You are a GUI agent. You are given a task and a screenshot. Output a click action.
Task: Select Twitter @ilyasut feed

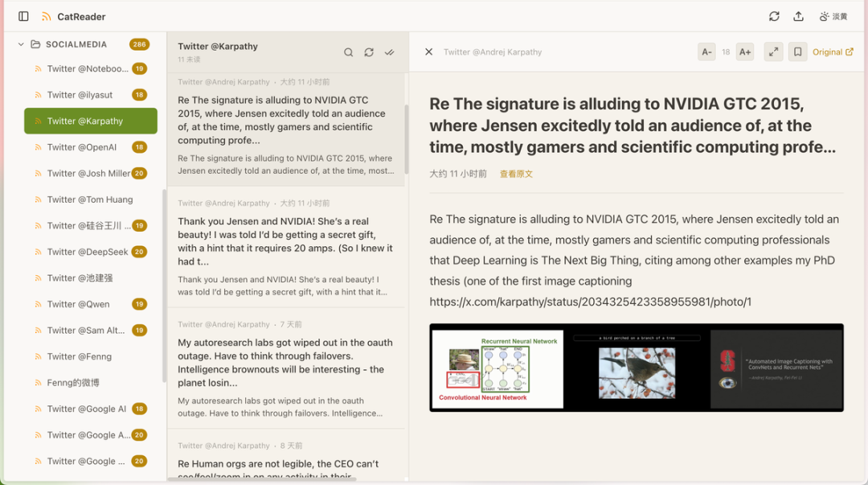(x=91, y=95)
